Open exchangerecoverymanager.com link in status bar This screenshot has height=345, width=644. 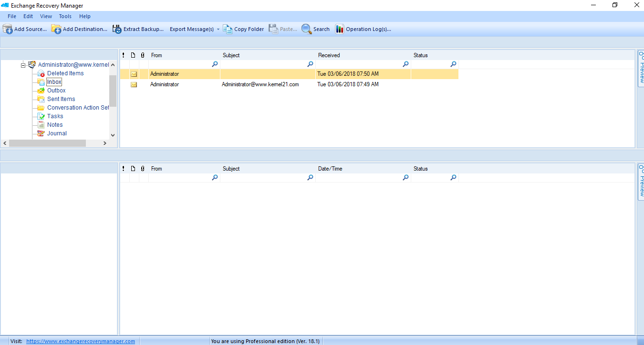coord(81,341)
